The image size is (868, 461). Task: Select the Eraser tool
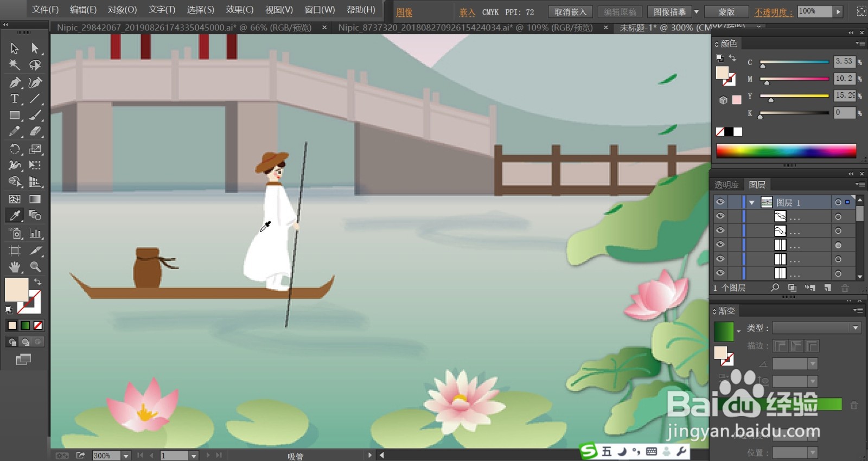click(x=35, y=131)
